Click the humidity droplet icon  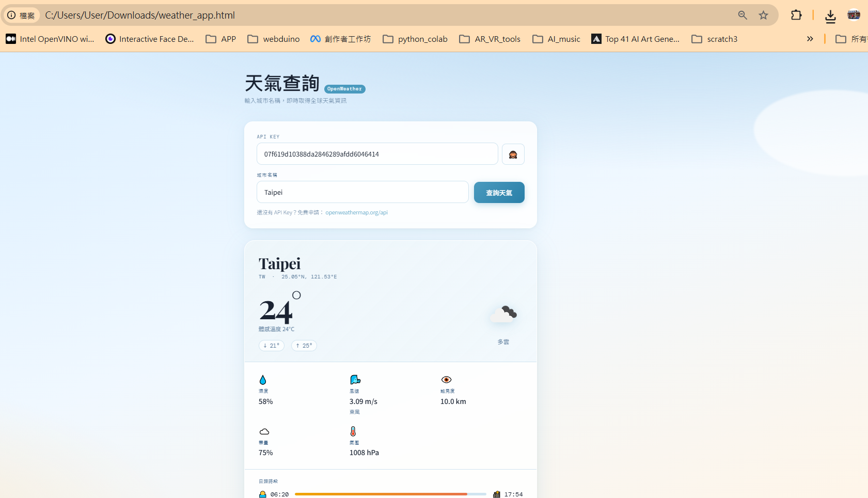pos(263,379)
